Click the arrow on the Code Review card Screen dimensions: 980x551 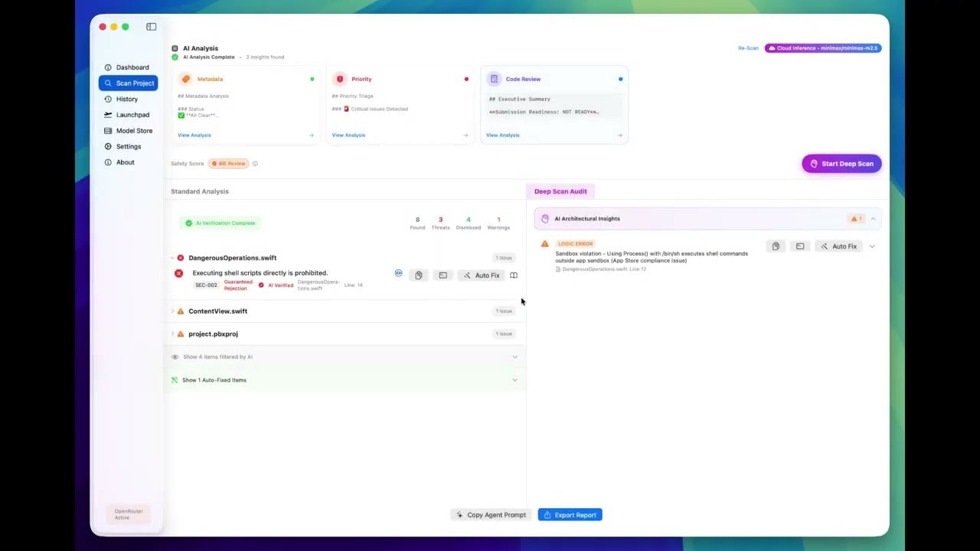coord(621,135)
